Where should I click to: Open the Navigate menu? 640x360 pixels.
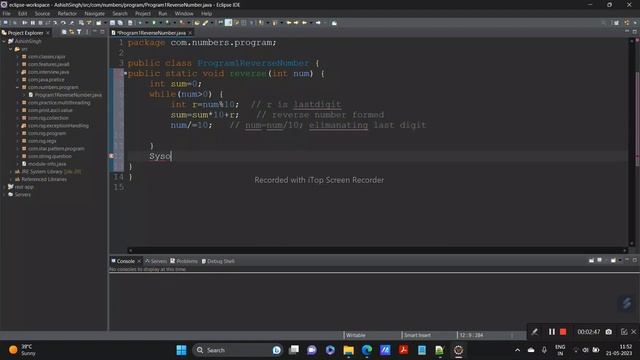click(x=94, y=13)
